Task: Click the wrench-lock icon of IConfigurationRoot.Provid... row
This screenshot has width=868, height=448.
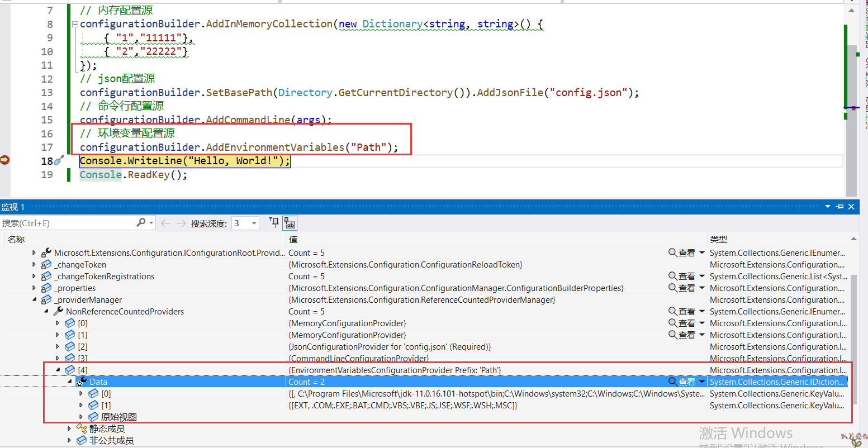Action: pos(46,253)
